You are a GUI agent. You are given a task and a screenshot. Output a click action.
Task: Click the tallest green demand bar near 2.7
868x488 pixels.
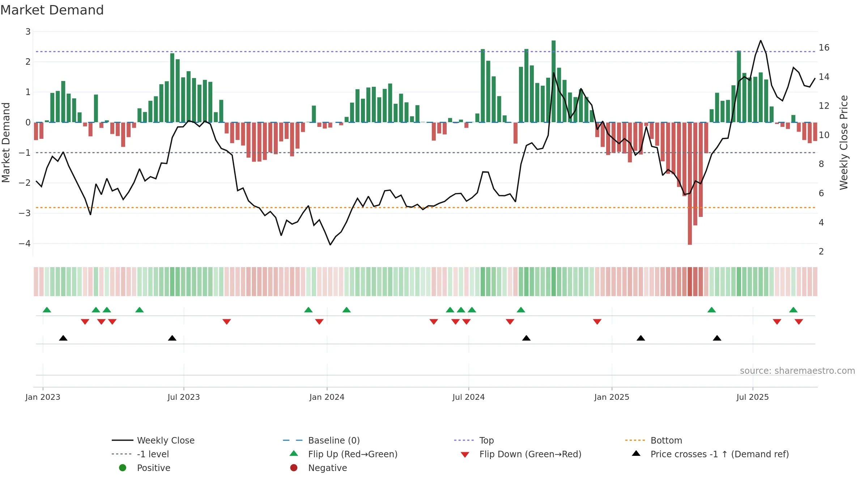[x=554, y=81]
